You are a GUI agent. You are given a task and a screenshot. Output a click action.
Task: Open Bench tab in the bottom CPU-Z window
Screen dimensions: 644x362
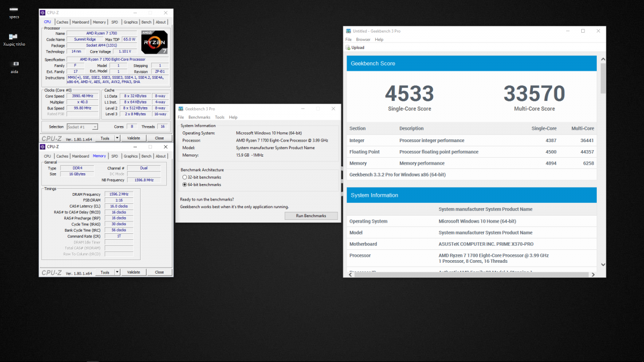click(147, 156)
